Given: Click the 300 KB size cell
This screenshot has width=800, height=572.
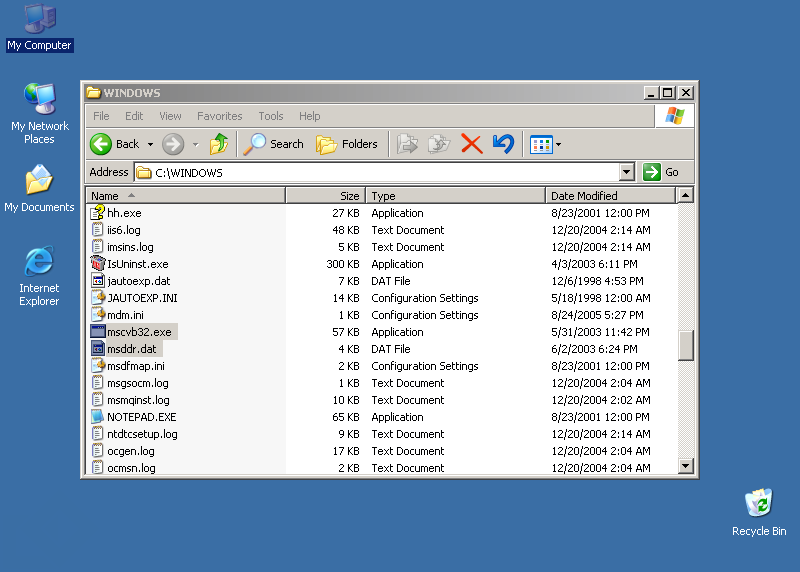Looking at the screenshot, I should coord(342,264).
